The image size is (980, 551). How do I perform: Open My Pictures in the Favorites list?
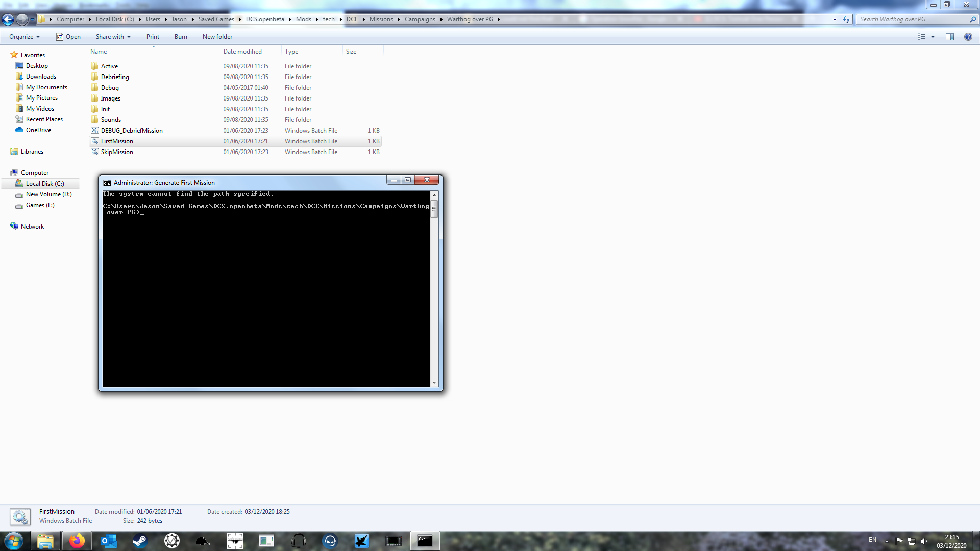click(x=42, y=98)
